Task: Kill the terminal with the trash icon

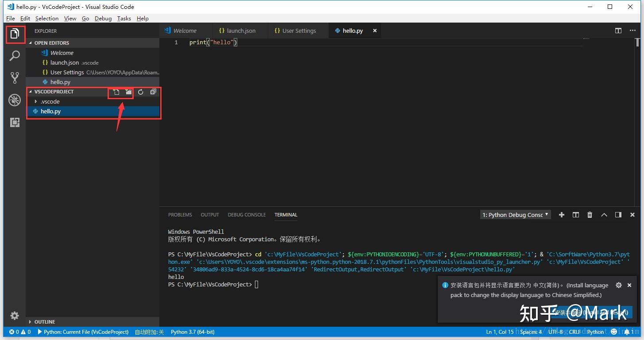Action: pos(590,215)
